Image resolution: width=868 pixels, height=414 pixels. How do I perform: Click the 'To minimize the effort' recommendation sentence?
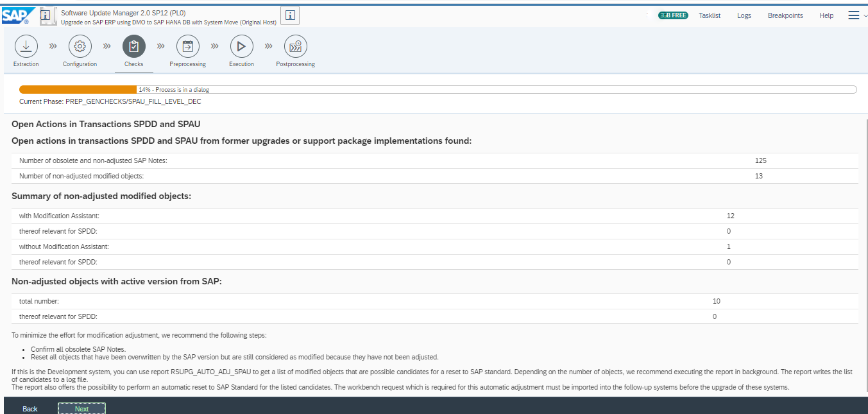click(x=139, y=335)
